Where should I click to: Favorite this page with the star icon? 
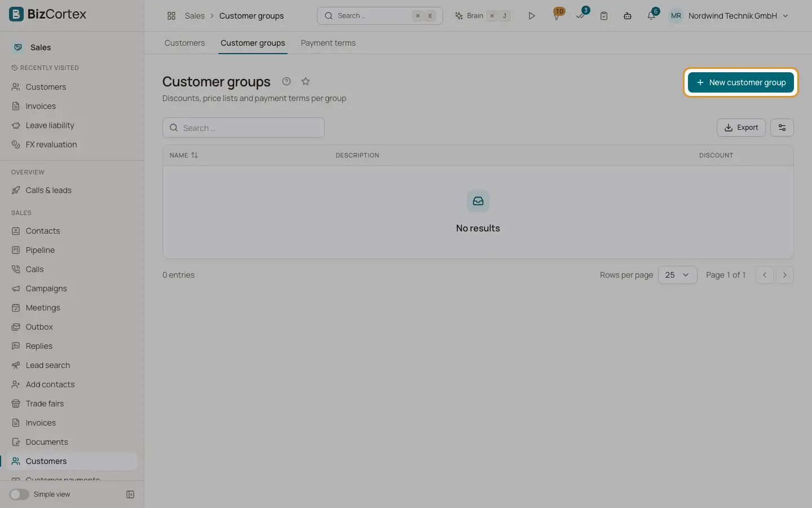(x=306, y=81)
